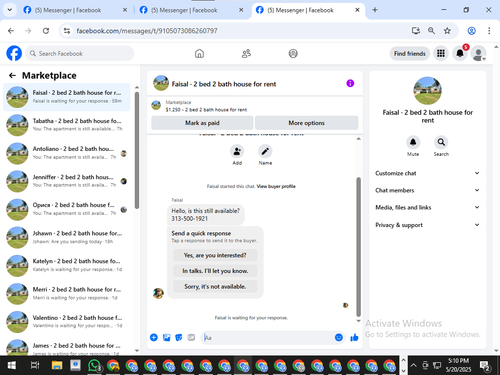Open the Facebook menu grid icon
The image size is (500, 375).
pyautogui.click(x=441, y=53)
